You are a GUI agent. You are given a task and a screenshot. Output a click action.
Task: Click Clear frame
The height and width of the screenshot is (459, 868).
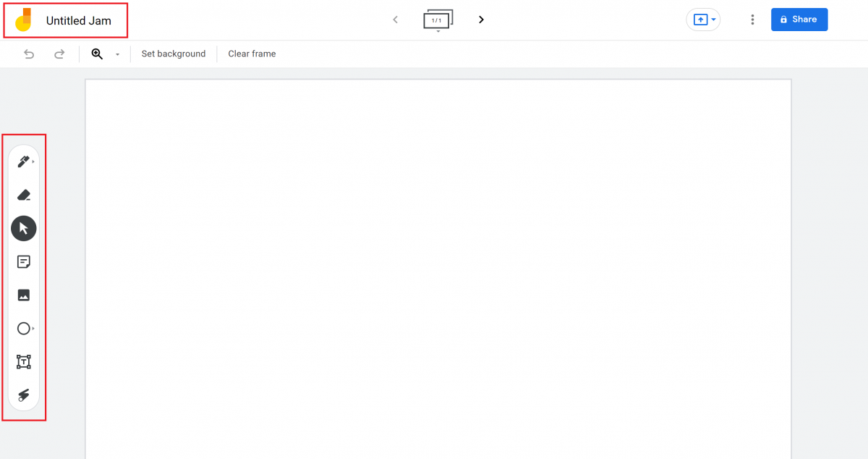(252, 54)
